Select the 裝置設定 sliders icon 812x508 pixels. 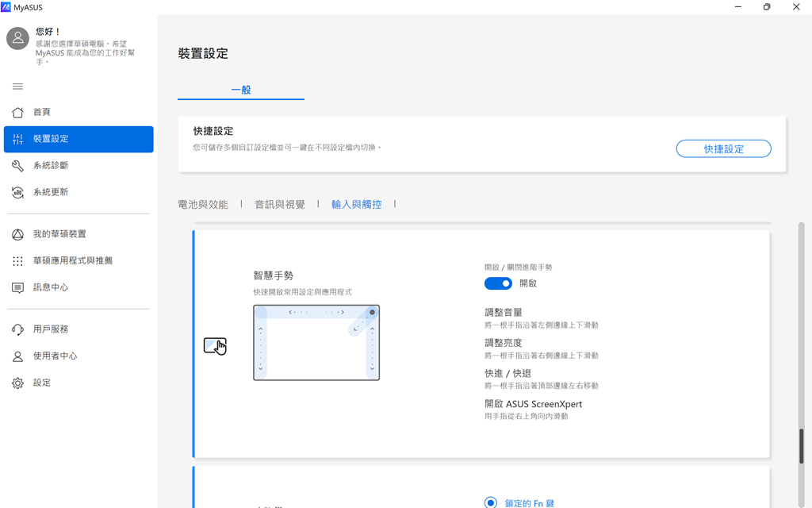pyautogui.click(x=17, y=139)
